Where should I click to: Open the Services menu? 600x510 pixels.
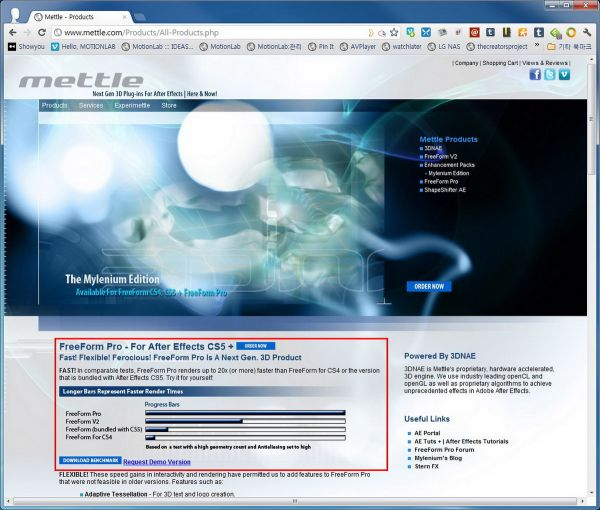point(91,105)
